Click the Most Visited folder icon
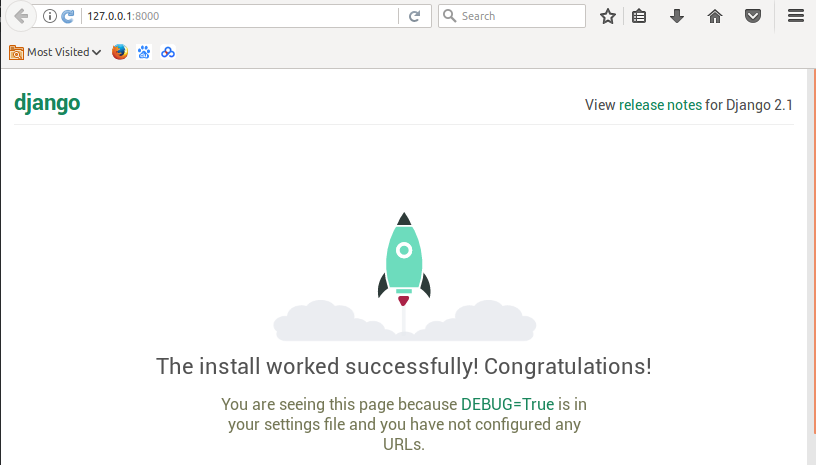Viewport: 816px width, 465px height. click(x=16, y=52)
